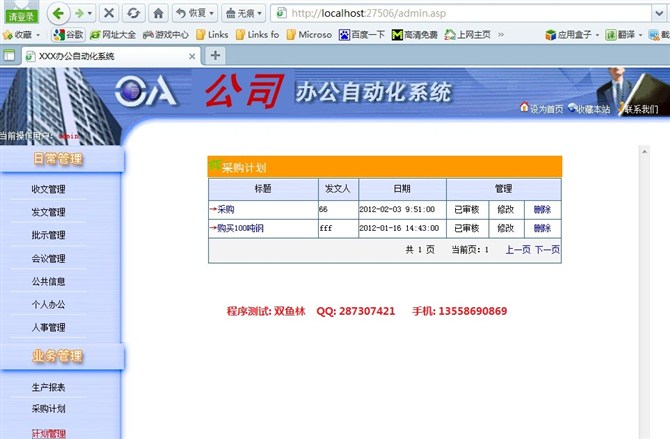Click 已审核 in the 采购 row
This screenshot has width=670, height=439.
click(467, 209)
